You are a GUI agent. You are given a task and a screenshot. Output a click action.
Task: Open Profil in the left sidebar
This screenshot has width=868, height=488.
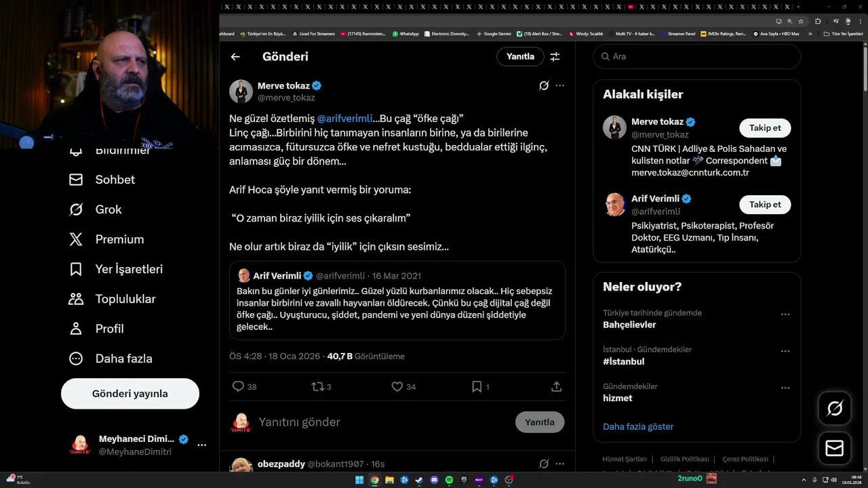96,329
